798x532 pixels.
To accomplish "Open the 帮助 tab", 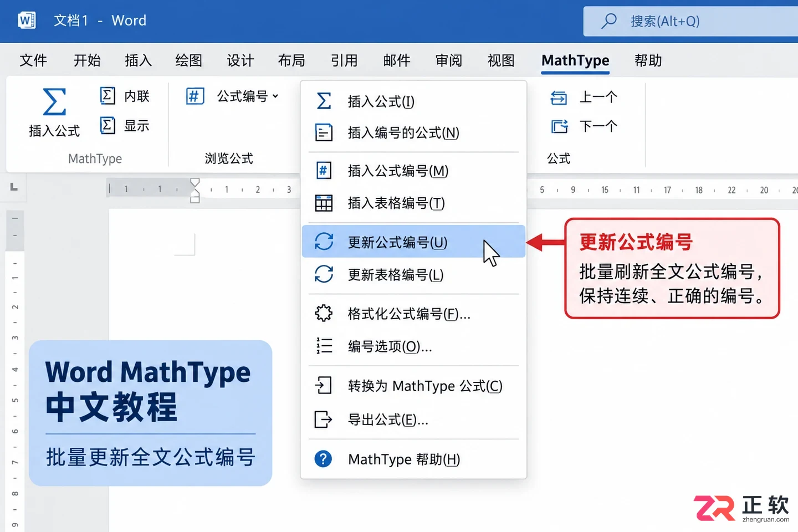I will 648,60.
